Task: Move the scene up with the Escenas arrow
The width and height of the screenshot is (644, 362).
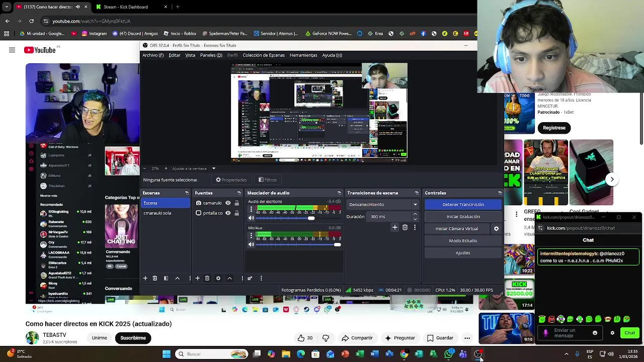Action: pos(177,278)
